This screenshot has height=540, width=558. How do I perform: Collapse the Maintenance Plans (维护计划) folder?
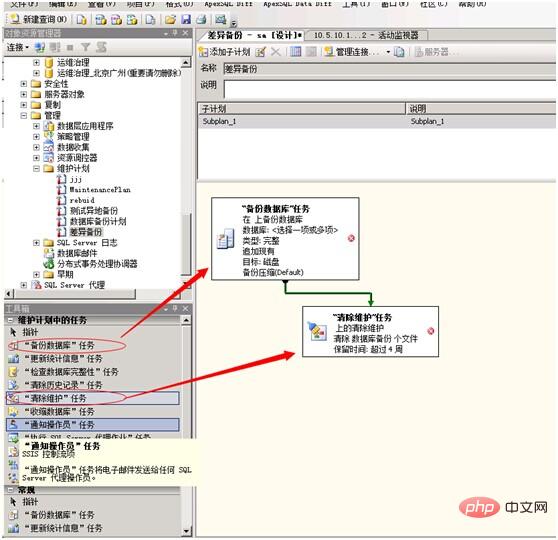pos(36,168)
